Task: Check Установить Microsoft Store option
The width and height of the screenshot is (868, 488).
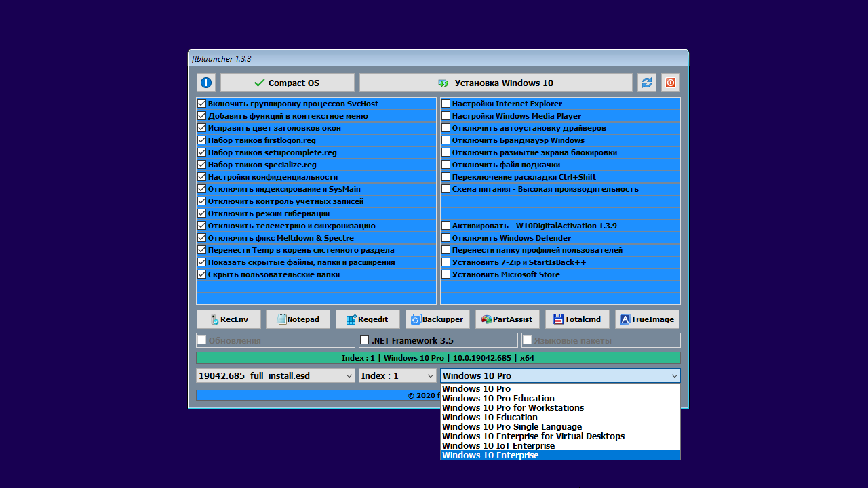Action: 446,274
